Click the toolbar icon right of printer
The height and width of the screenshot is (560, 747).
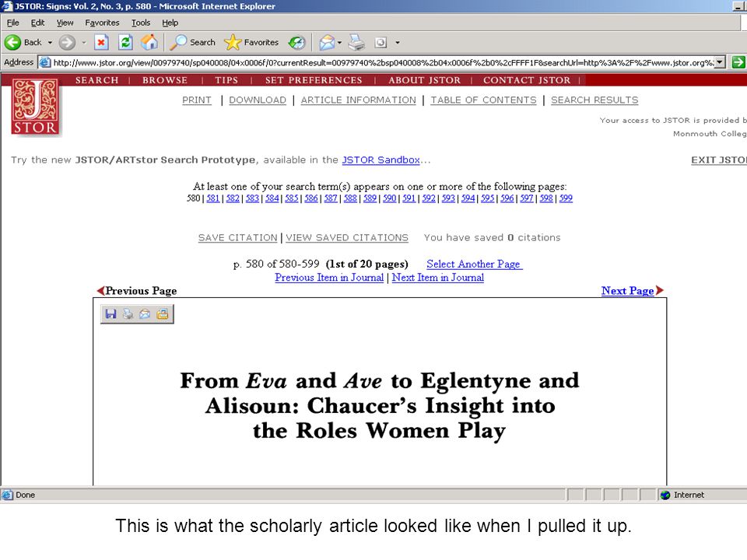(381, 42)
